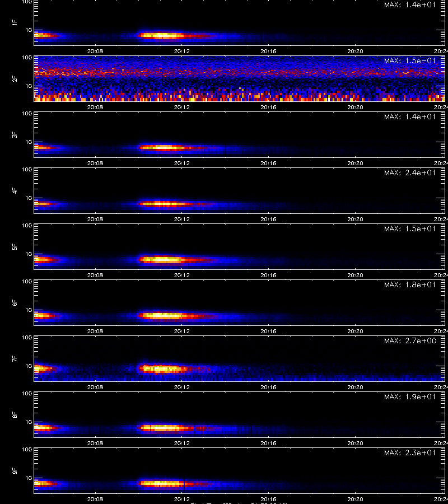
Task: Click the 10 y-axis label of 5F panel
Action: [x=29, y=254]
